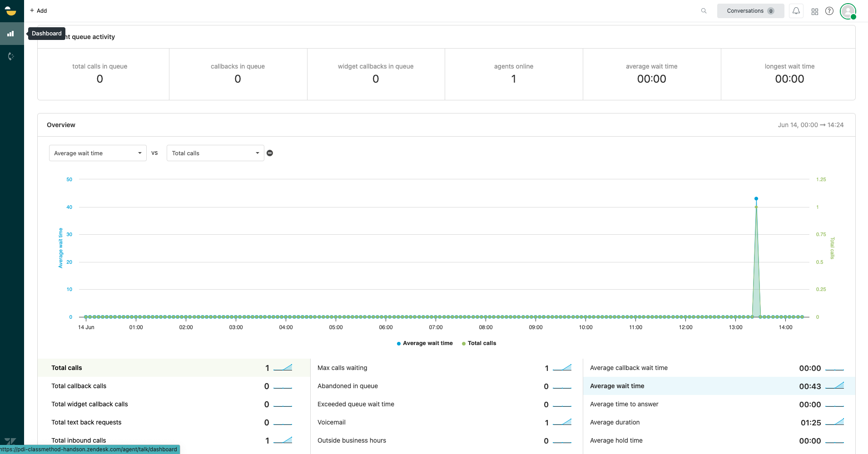The height and width of the screenshot is (454, 868).
Task: Toggle agent online status via avatar indicator
Action: pos(853,17)
